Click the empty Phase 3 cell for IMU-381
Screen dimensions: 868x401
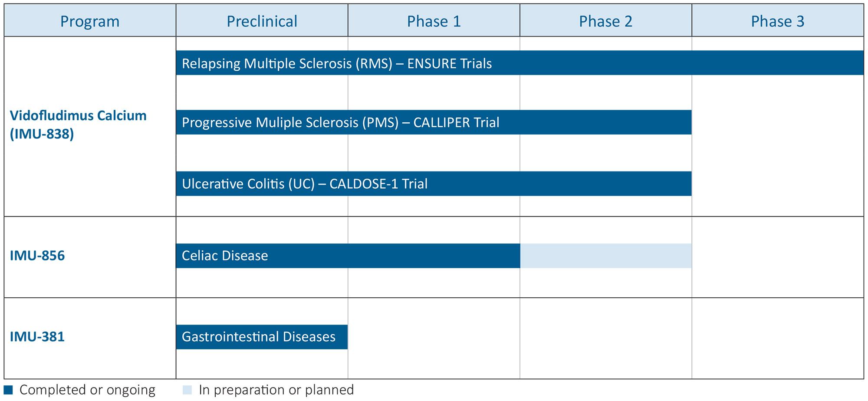[777, 338]
